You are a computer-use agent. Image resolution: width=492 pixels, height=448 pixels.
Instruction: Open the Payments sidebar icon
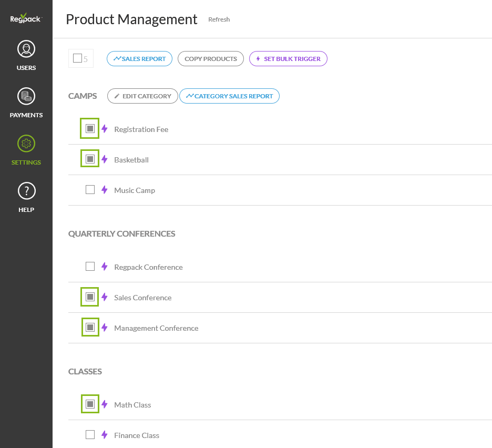click(x=26, y=97)
